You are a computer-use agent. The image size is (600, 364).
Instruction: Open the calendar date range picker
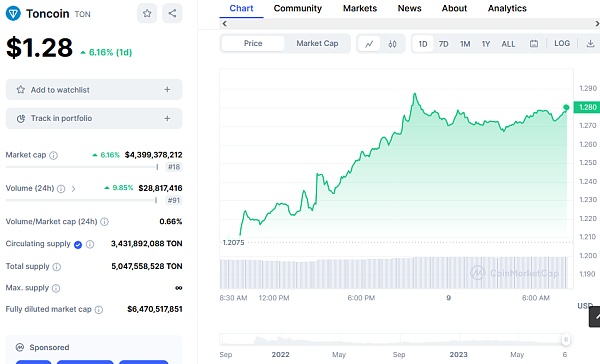pyautogui.click(x=534, y=44)
